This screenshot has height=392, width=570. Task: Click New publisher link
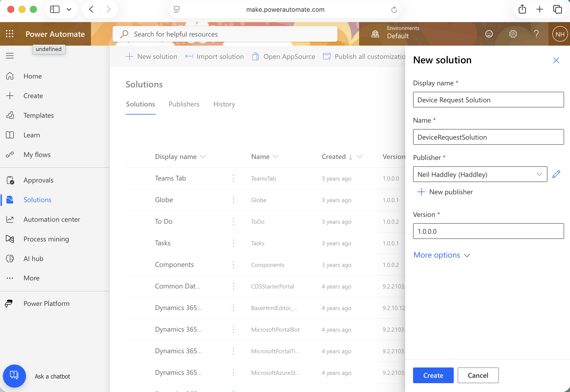coord(445,192)
